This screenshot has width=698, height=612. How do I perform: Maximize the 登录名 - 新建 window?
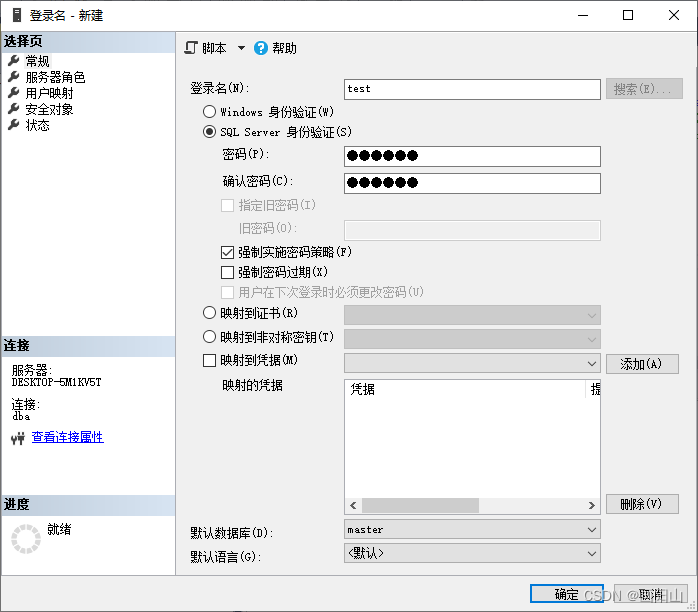click(x=628, y=15)
